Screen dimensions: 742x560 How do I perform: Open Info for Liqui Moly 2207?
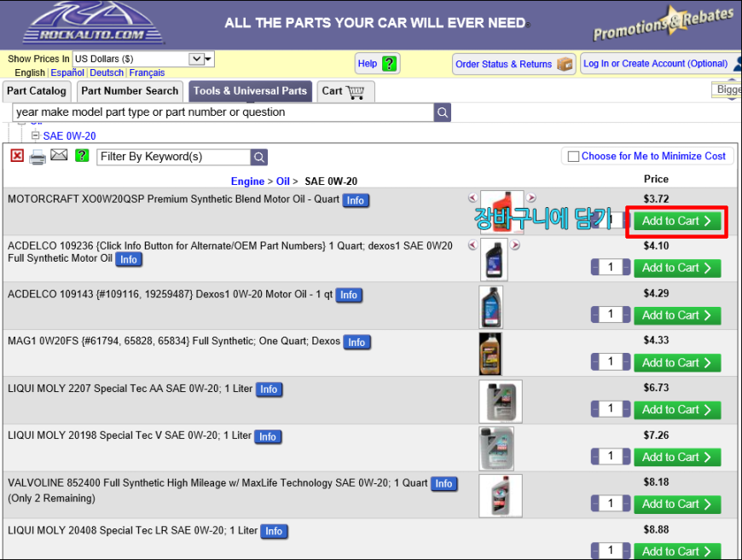[x=269, y=390]
